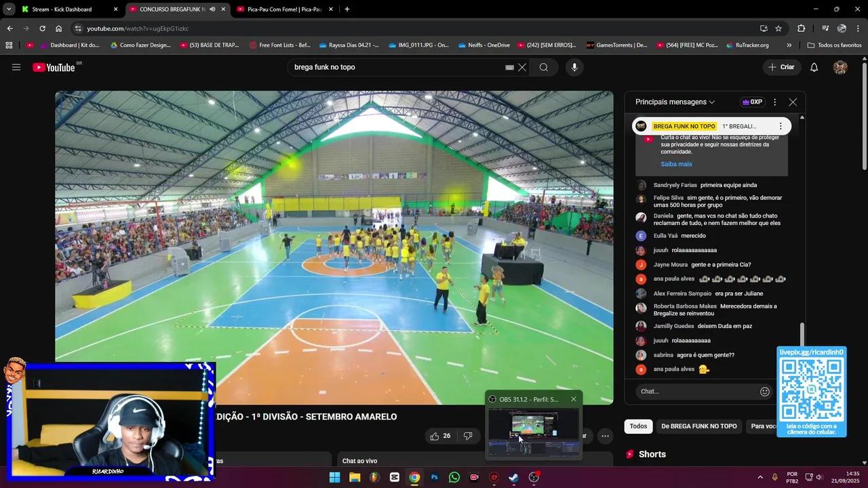This screenshot has height=488, width=868.
Task: Open the RuTracker.org bookmark
Action: coord(747,45)
